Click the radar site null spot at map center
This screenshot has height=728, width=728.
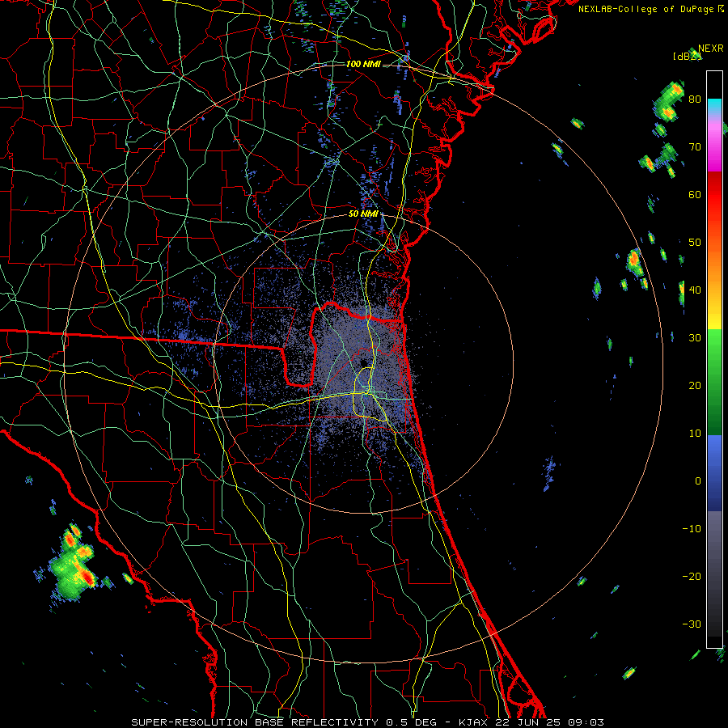pos(363,363)
